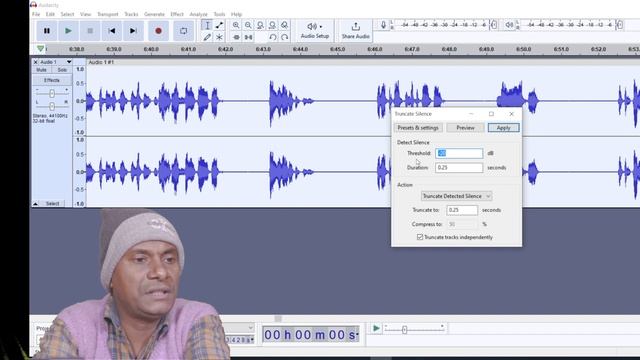Click the Truncate to seconds field
The height and width of the screenshot is (360, 640).
462,210
